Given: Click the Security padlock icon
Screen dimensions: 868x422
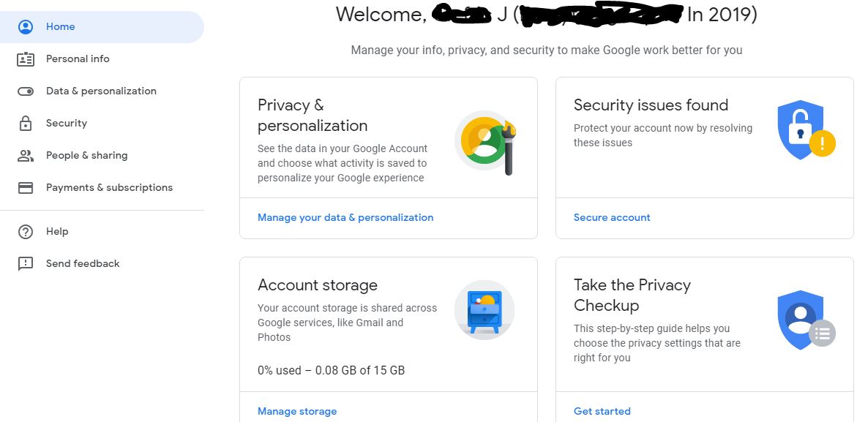Looking at the screenshot, I should point(26,124).
